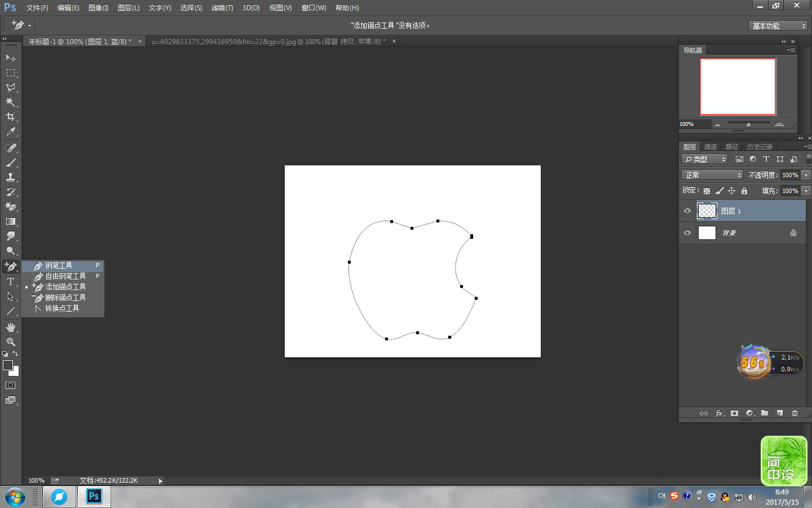Viewport: 812px width, 508px height.
Task: Open the 导航器 panel menu
Action: coord(791,50)
